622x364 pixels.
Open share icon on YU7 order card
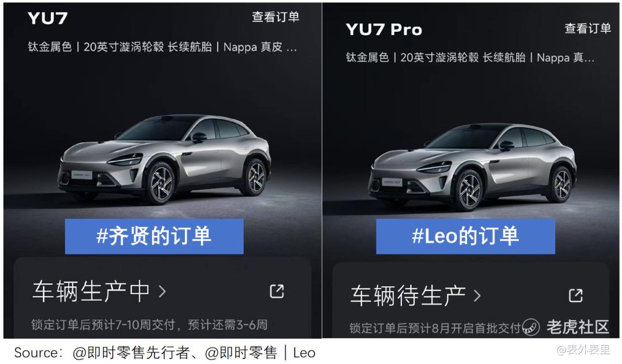(277, 291)
